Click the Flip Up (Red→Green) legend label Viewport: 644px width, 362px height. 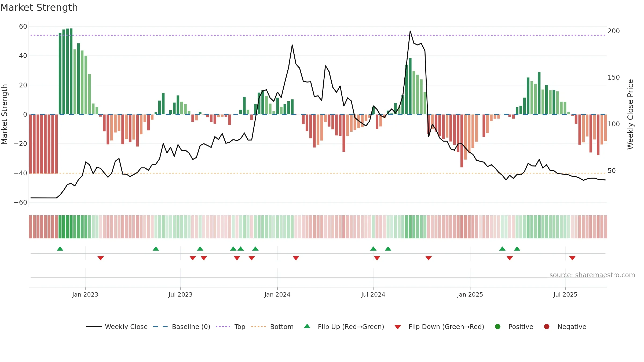(351, 327)
